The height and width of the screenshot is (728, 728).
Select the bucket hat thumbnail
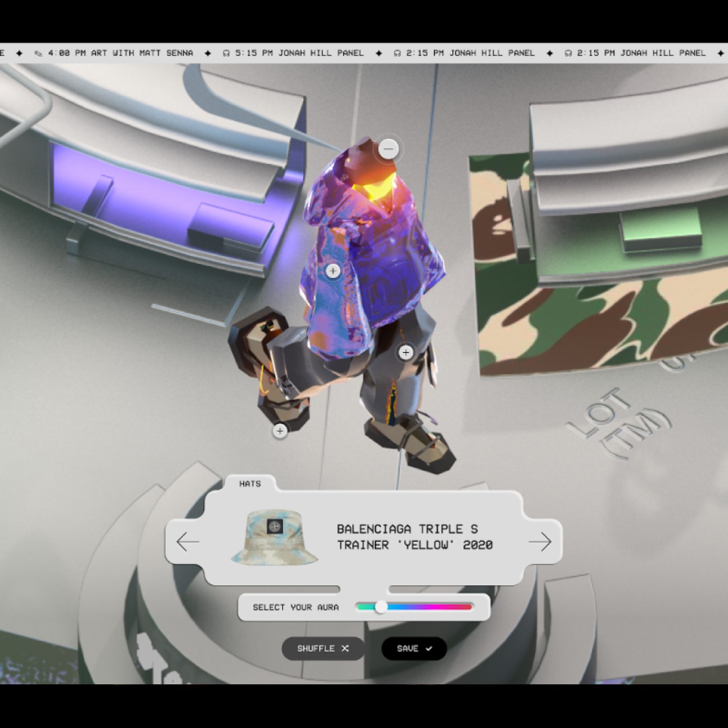(x=275, y=538)
